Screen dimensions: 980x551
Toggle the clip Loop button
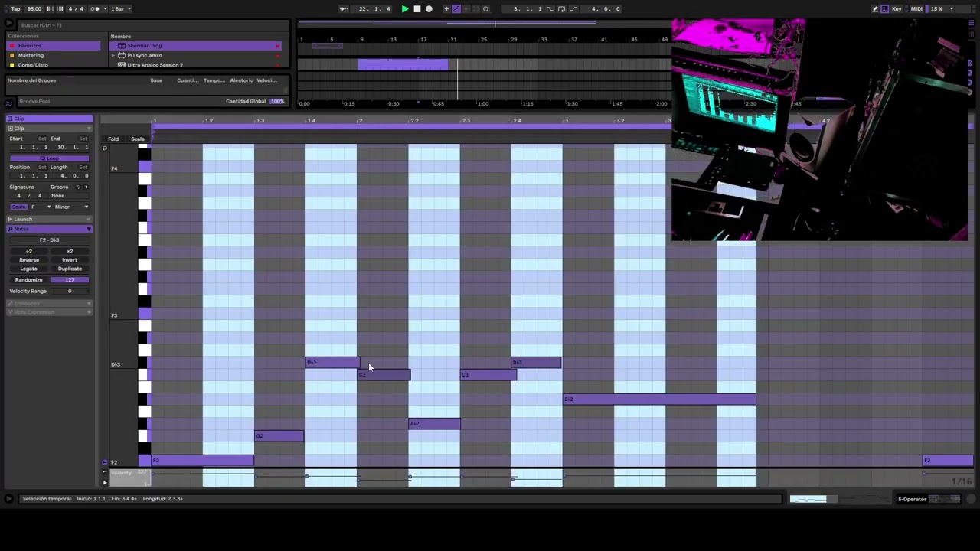tap(50, 158)
